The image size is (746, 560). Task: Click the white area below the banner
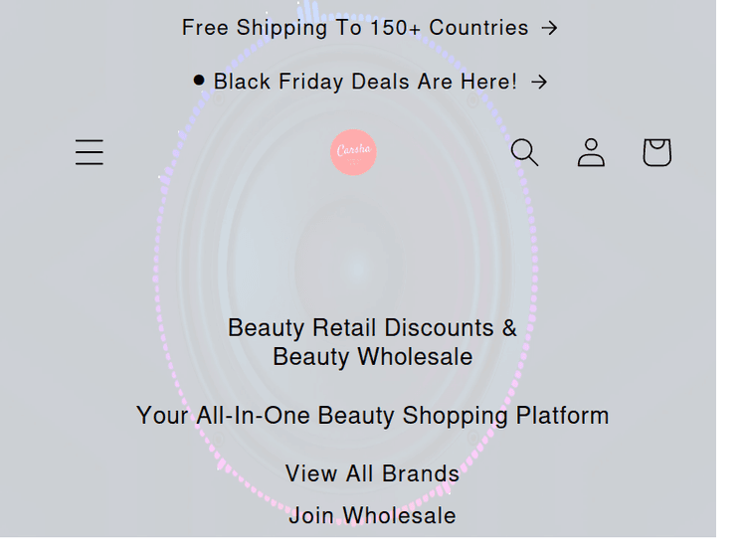[372, 549]
